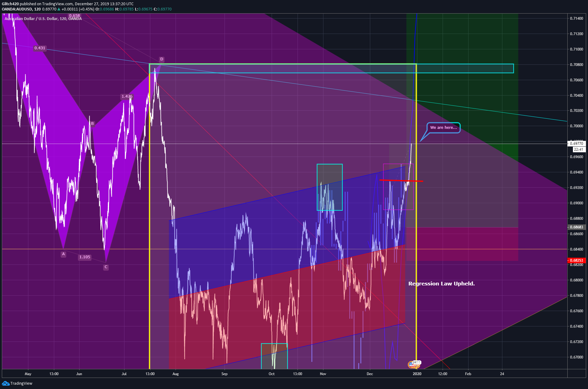Click the harmonic pattern point B label

pos(92,124)
